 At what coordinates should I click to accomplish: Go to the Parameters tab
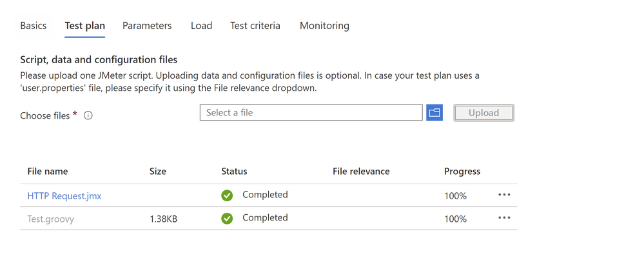(x=147, y=25)
